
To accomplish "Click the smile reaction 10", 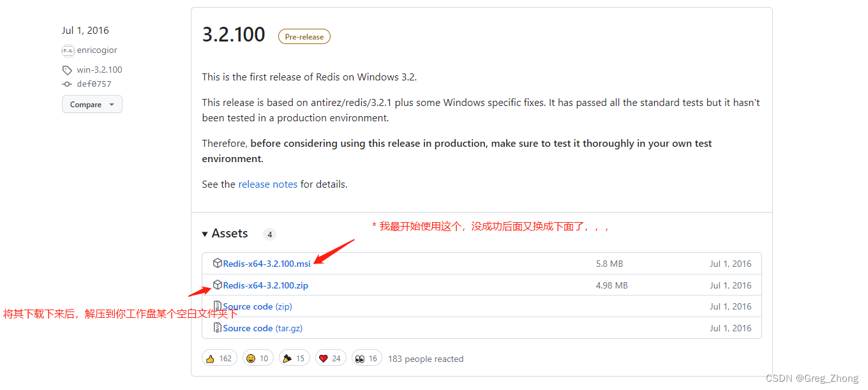I will (x=257, y=358).
